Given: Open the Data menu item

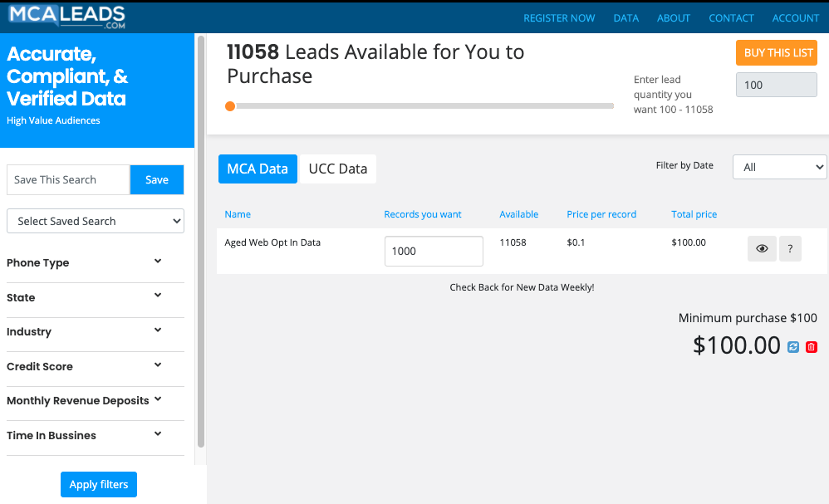Looking at the screenshot, I should coord(626,18).
